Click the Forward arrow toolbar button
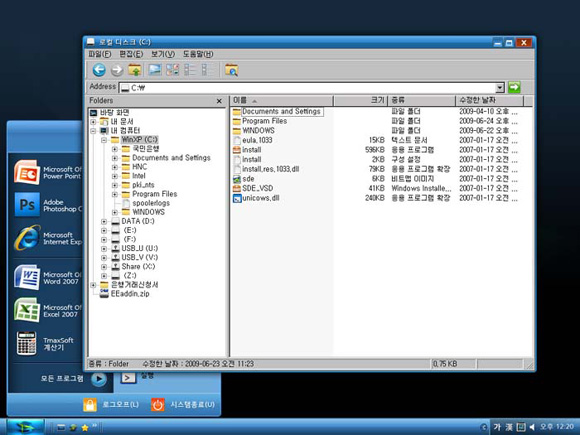The height and width of the screenshot is (435, 580). point(117,70)
